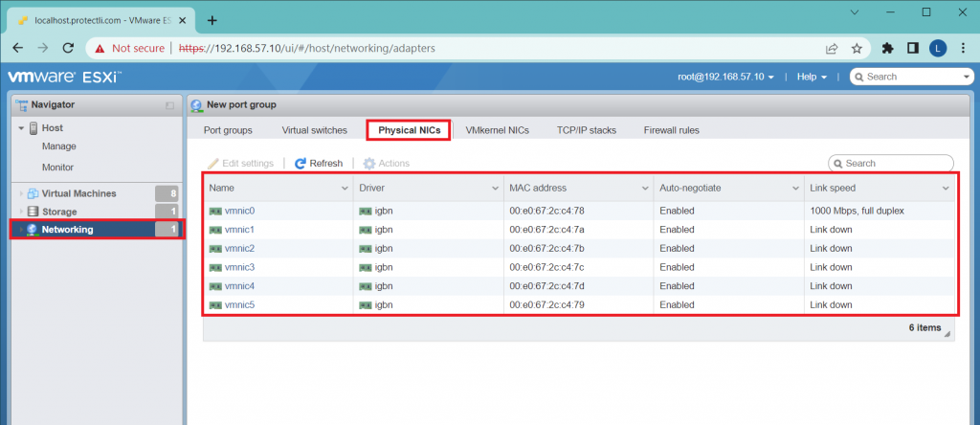Open the Link speed column dropdown arrow
980x425 pixels.
946,189
